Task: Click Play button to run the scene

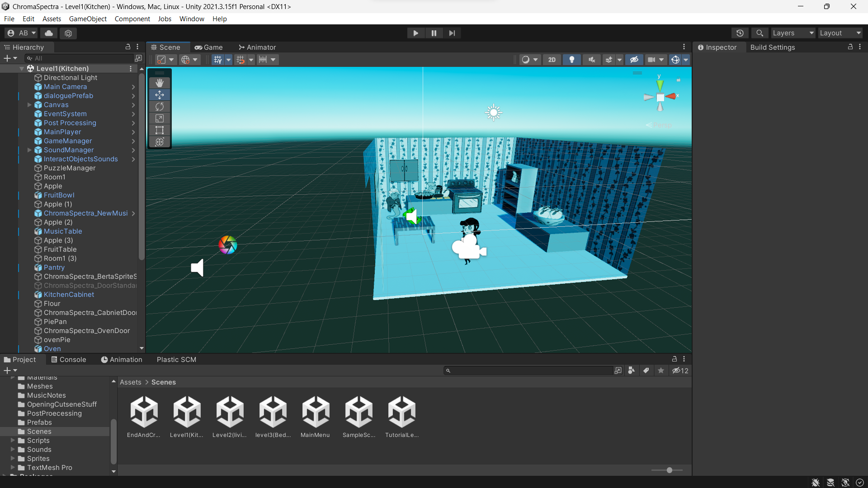Action: point(415,33)
